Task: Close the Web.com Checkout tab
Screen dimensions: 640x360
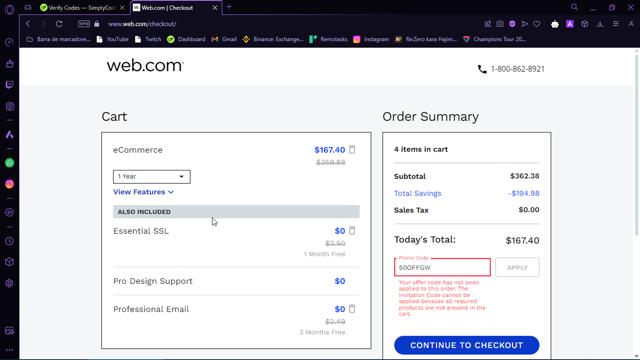Action: [215, 7]
